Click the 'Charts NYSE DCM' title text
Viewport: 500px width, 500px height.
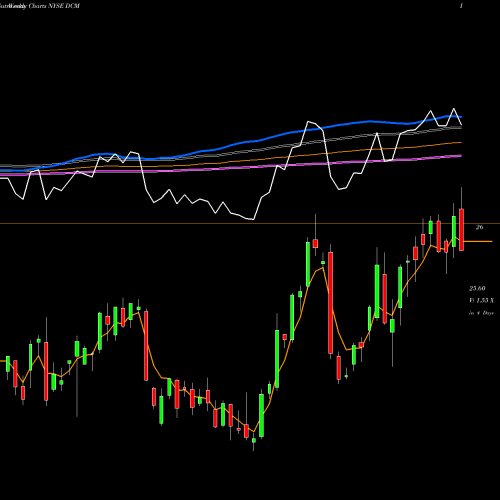point(54,6)
